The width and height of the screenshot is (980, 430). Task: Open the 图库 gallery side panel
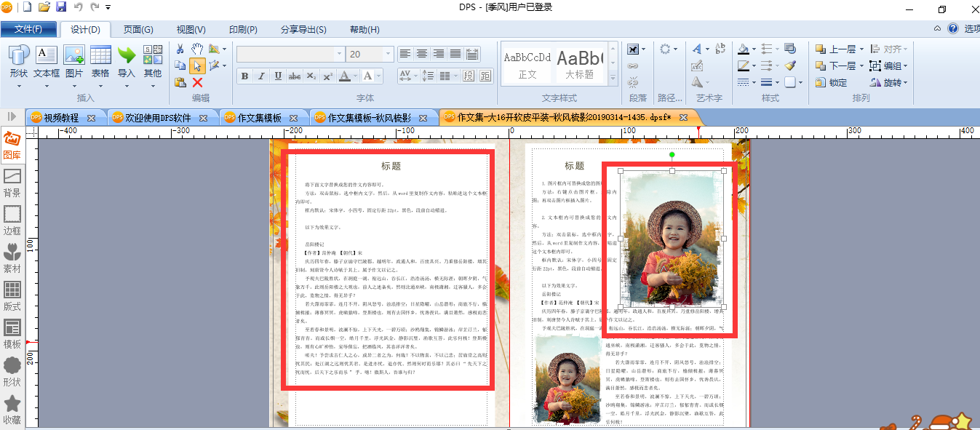[x=12, y=146]
